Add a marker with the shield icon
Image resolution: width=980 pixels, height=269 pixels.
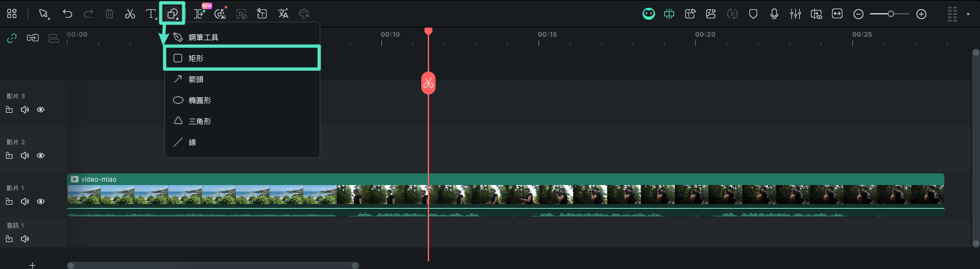(x=753, y=14)
